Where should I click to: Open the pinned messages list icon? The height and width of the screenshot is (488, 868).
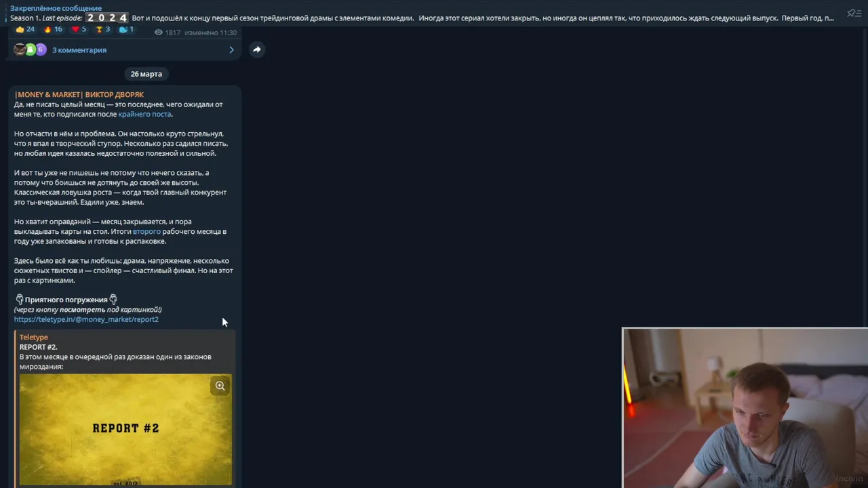[854, 13]
